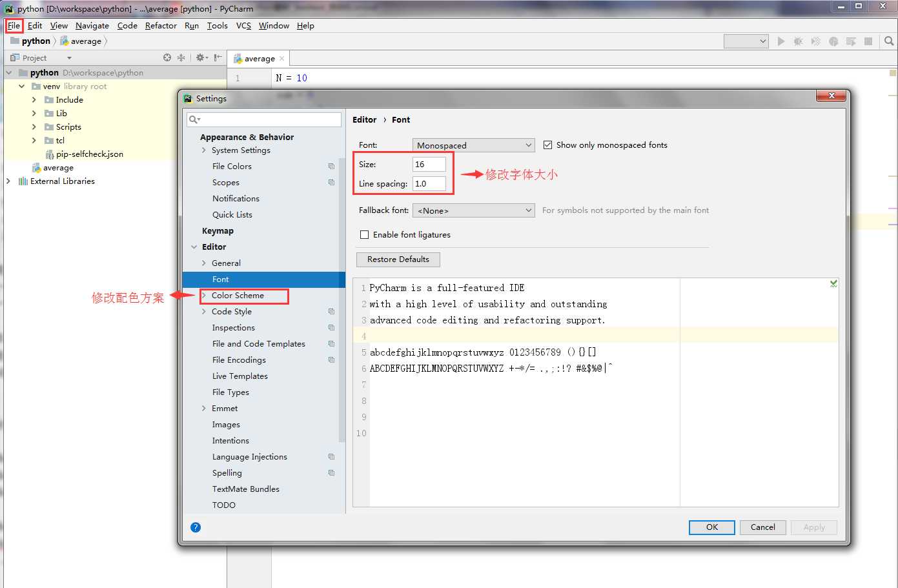Image resolution: width=898 pixels, height=588 pixels.
Task: Open the Navigate menu
Action: pos(92,26)
